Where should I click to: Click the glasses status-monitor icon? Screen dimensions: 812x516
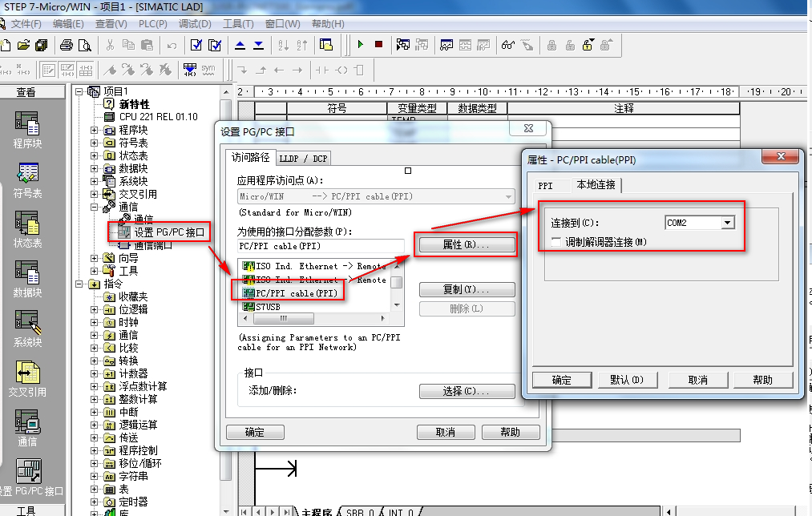pyautogui.click(x=508, y=46)
